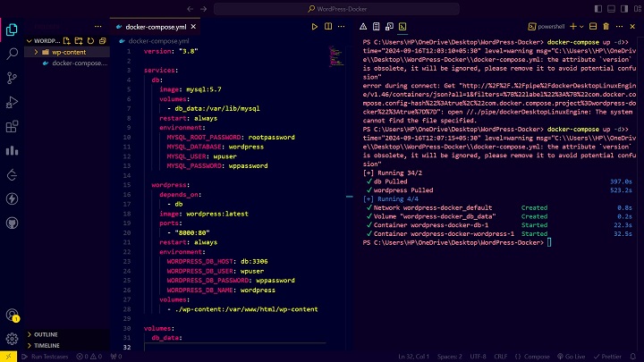Select the docker-compose.yml editor tab

pyautogui.click(x=155, y=27)
